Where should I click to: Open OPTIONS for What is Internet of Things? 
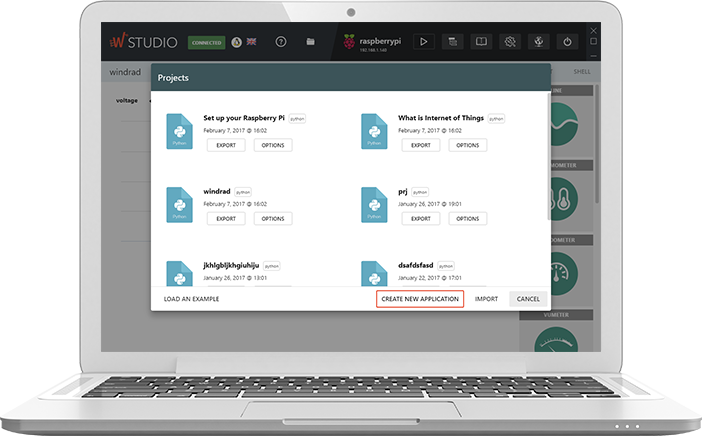tap(467, 145)
